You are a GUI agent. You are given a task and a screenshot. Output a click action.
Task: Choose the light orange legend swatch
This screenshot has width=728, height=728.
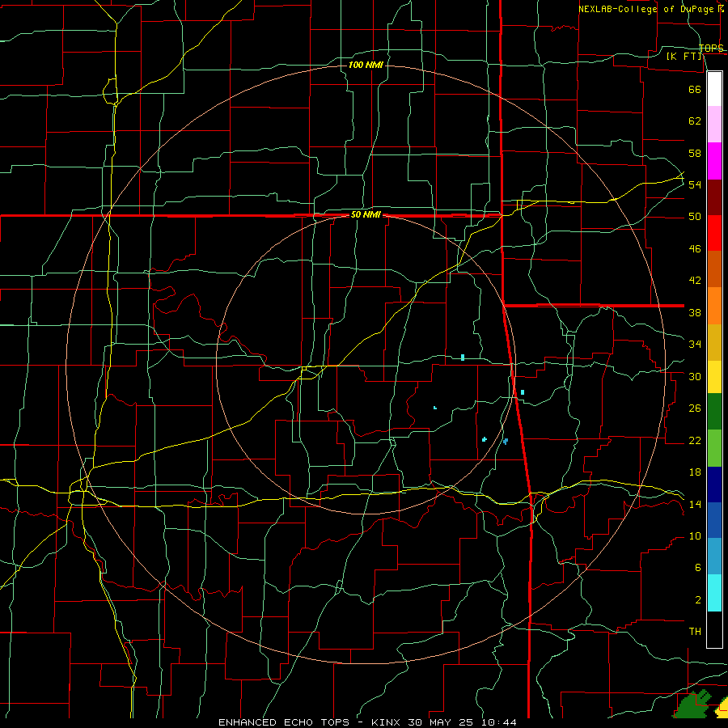pyautogui.click(x=714, y=306)
